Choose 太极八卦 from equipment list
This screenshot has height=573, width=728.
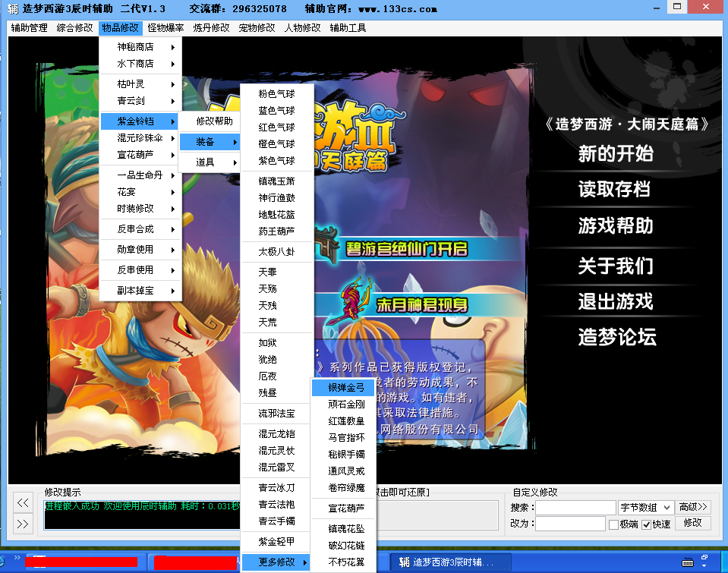click(277, 252)
